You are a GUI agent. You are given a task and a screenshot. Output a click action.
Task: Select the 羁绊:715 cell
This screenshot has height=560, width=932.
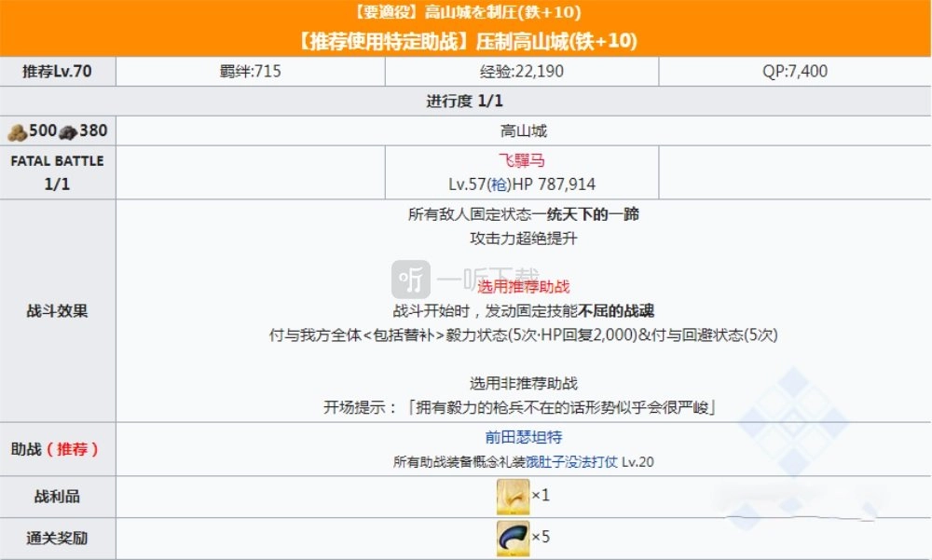tap(250, 71)
